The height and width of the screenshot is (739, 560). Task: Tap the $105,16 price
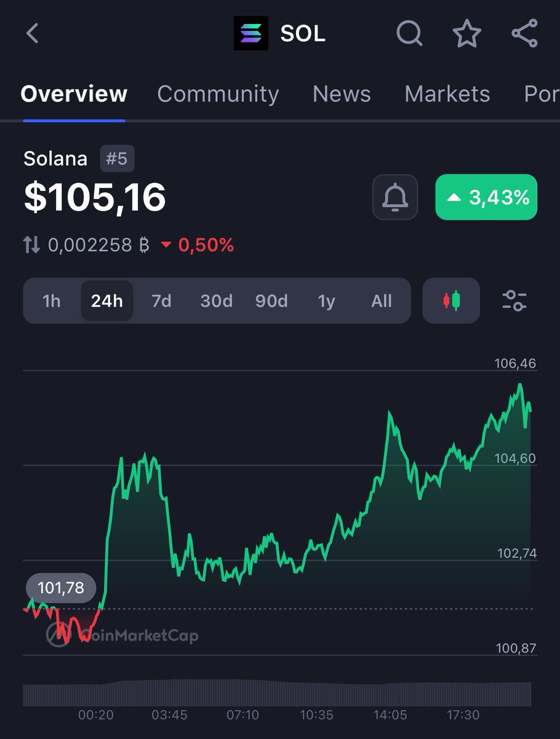95,198
